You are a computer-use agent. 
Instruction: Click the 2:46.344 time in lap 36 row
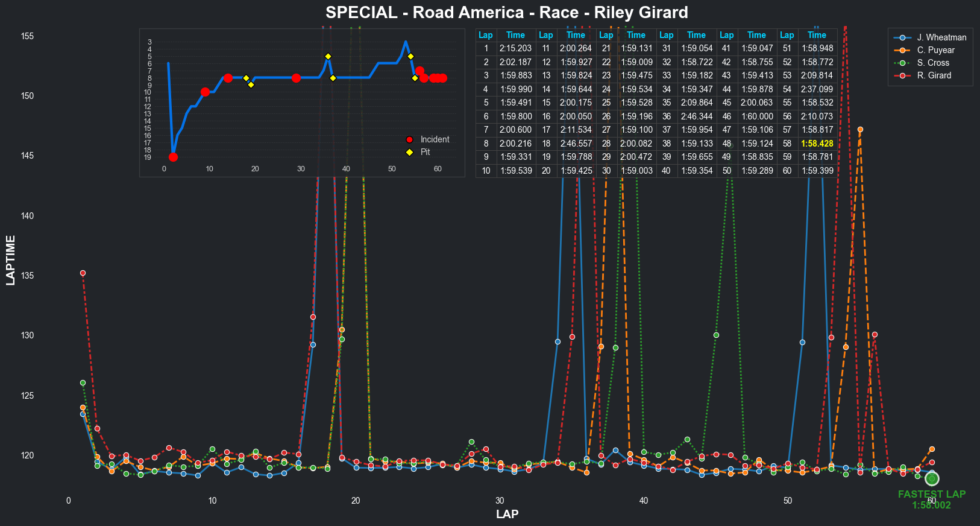pos(696,116)
